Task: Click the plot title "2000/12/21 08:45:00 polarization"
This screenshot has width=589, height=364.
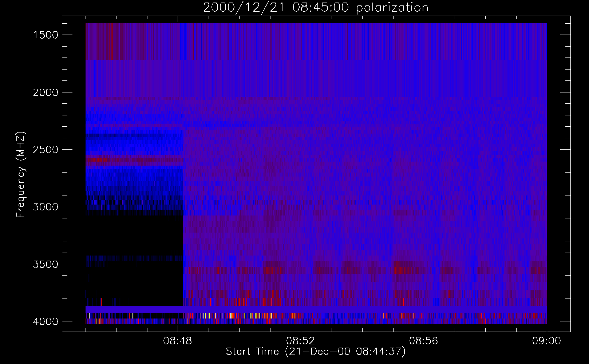Action: point(316,8)
